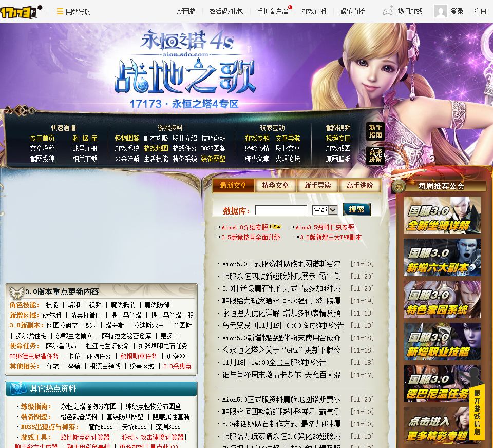Open the 11月18日14:30全区全服维护公告 article
The height and width of the screenshot is (448, 493).
point(274,362)
